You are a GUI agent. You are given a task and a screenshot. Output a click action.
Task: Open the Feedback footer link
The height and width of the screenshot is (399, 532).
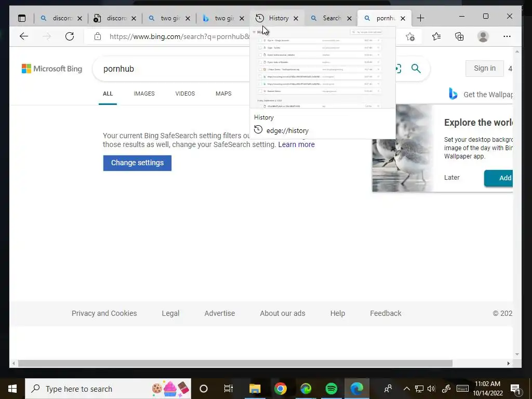385,313
